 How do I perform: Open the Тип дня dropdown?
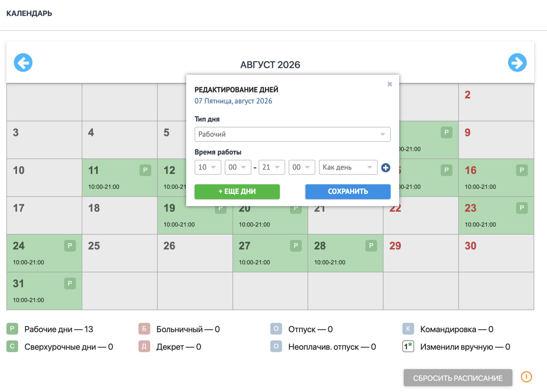(292, 134)
